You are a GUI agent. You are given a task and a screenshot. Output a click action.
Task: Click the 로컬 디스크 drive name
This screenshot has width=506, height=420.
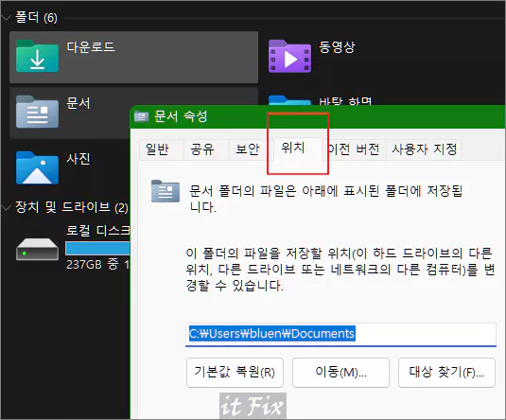tap(98, 231)
